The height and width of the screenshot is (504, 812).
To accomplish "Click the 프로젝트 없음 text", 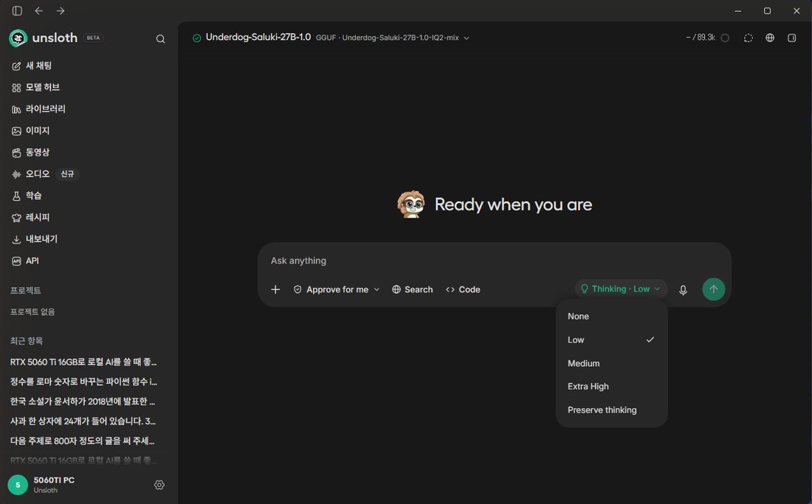I will (x=32, y=311).
